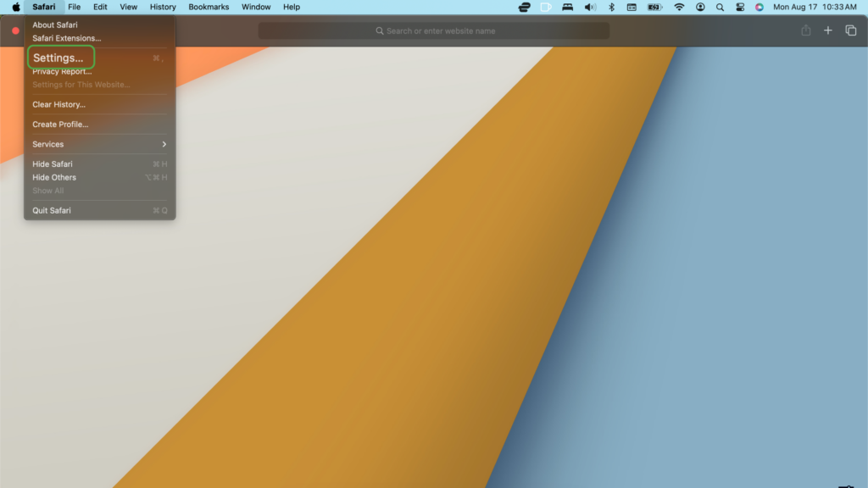The height and width of the screenshot is (488, 868).
Task: Click the Safari menu title
Action: pos(44,7)
